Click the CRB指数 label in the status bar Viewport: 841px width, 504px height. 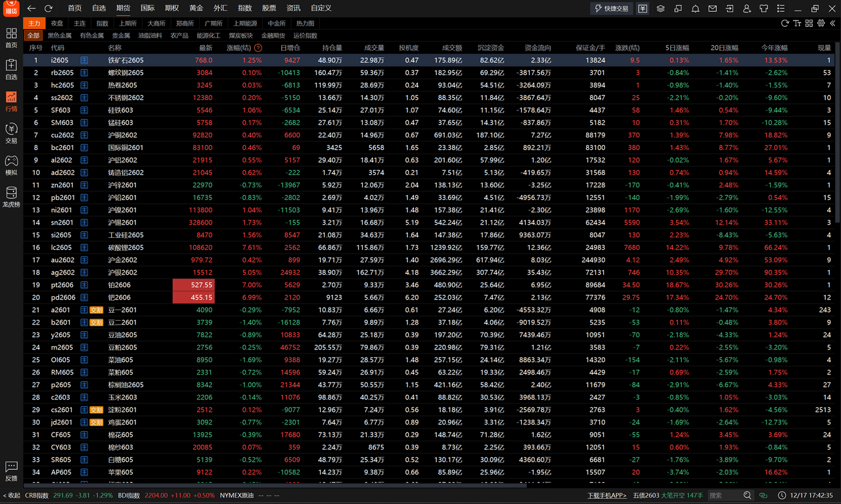point(37,495)
